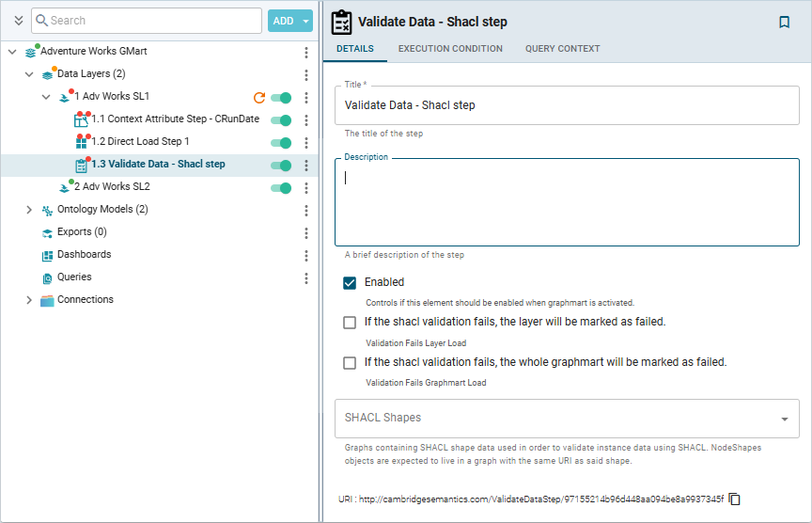Expand the Connections tree node
Image resolution: width=812 pixels, height=523 pixels.
pos(29,300)
